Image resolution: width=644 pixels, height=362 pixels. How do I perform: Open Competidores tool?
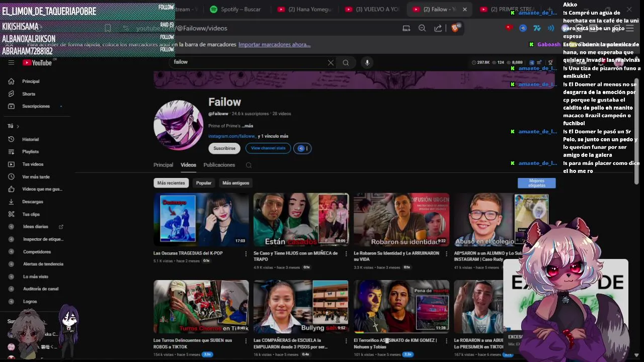click(37, 252)
